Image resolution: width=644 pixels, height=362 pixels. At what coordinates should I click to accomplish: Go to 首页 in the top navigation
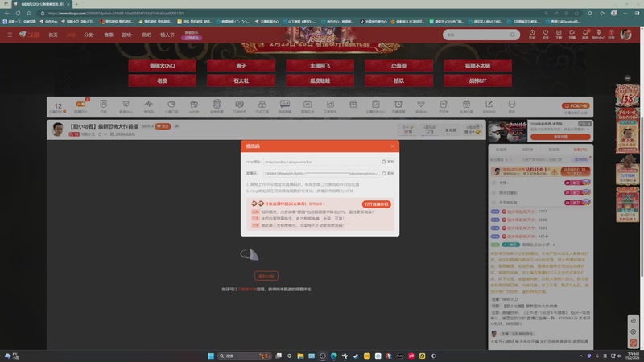53,35
